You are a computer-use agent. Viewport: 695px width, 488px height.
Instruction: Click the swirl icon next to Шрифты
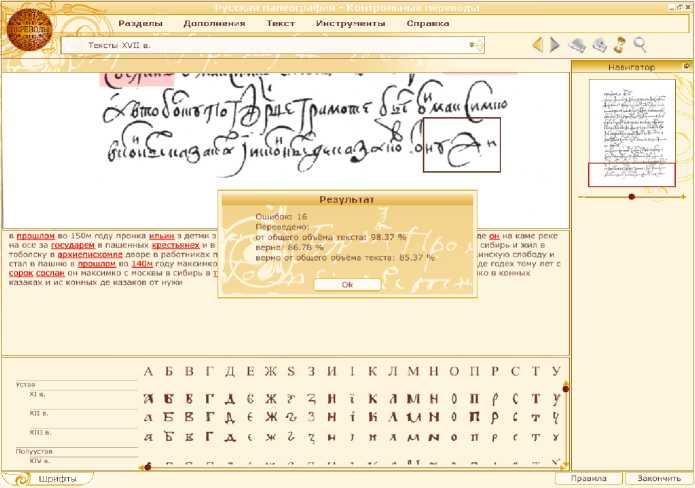tap(20, 479)
